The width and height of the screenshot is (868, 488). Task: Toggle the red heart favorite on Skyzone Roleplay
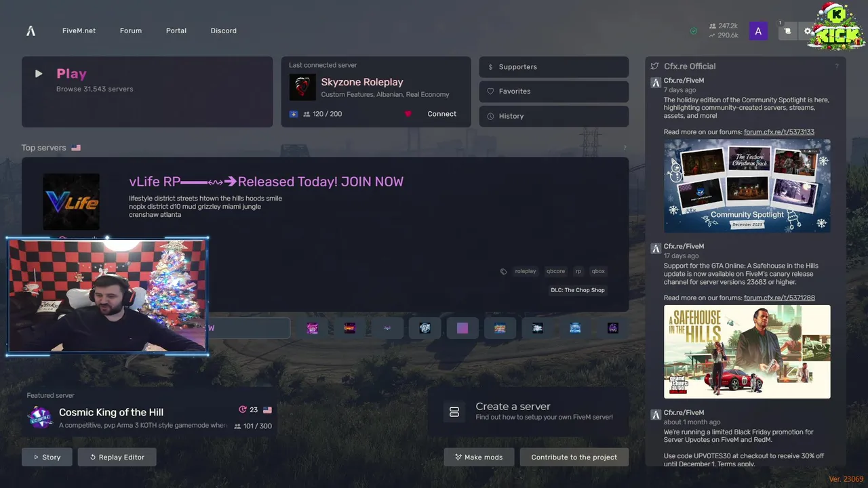tap(408, 114)
